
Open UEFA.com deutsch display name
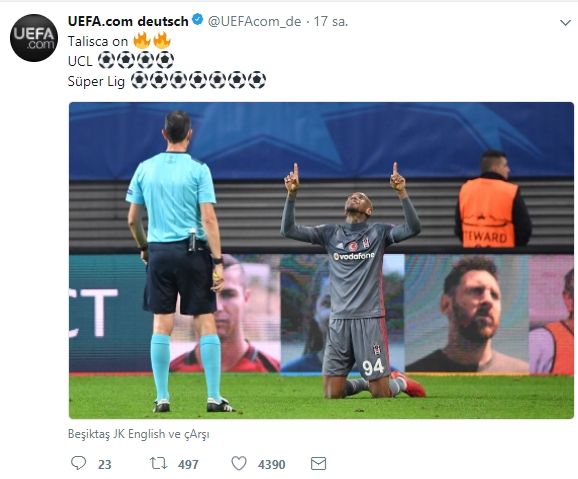(x=128, y=21)
